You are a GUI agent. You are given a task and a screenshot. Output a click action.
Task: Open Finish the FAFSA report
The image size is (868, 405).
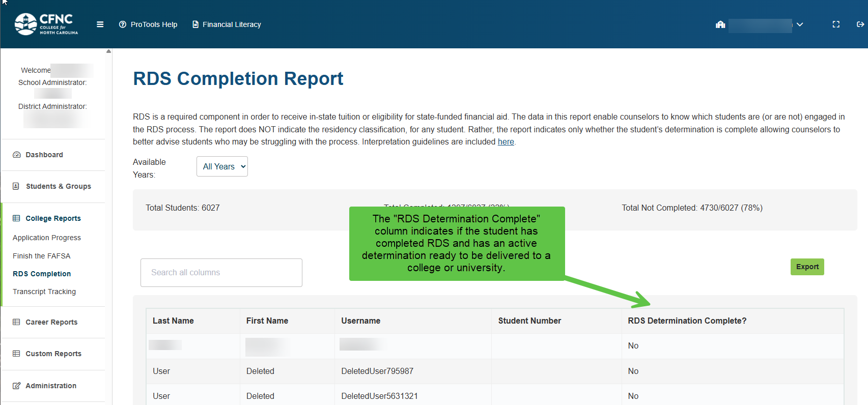(x=42, y=256)
